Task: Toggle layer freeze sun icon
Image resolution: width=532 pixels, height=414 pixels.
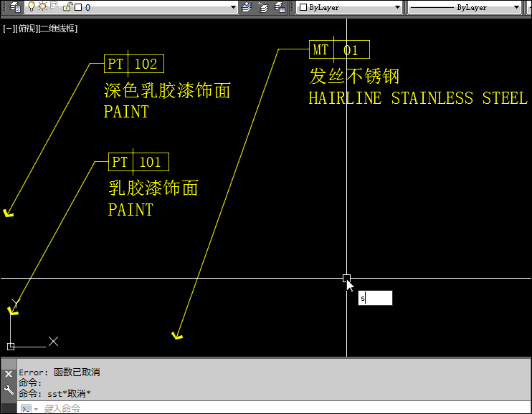Action: [x=42, y=7]
